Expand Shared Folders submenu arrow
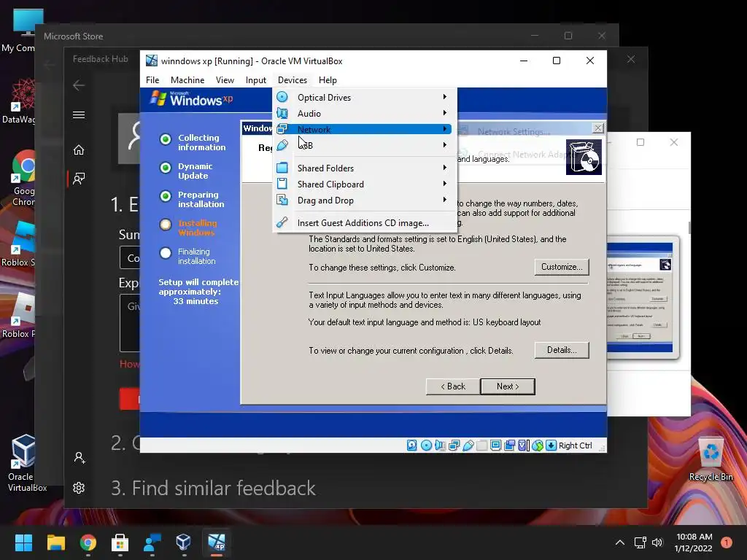The width and height of the screenshot is (747, 560). click(x=444, y=168)
